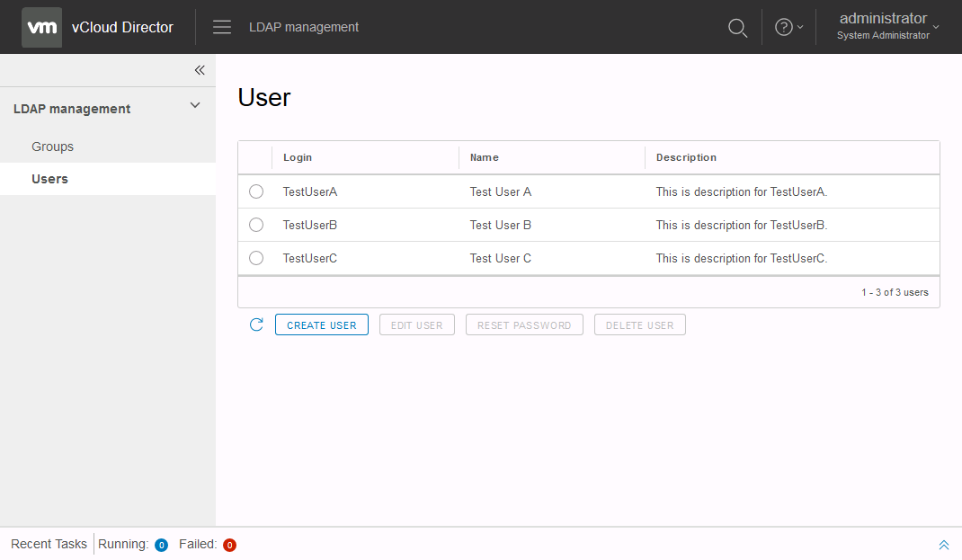This screenshot has height=560, width=962.
Task: Click the Running tasks counter badge
Action: [x=161, y=545]
